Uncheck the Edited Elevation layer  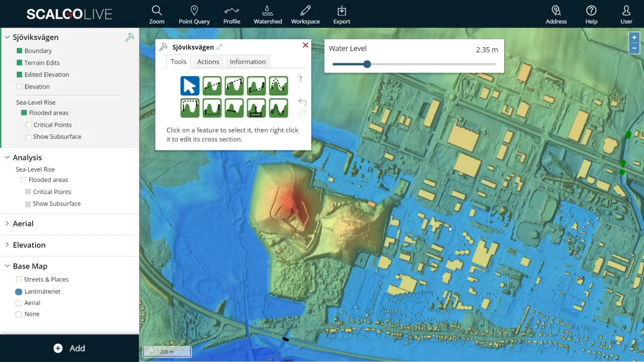pos(20,74)
